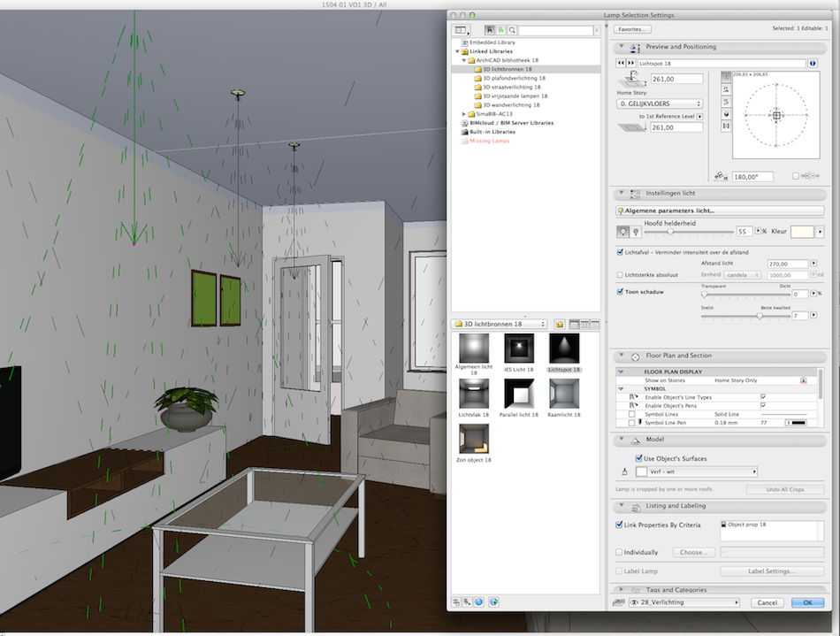Click the second library load icon at browser bottom
840x636 pixels.
pos(468,602)
